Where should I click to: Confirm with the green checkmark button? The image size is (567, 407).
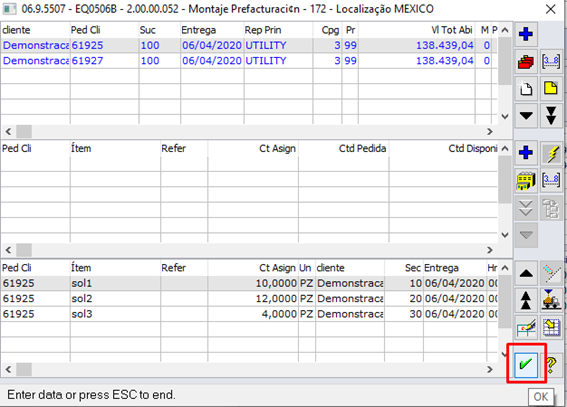click(x=526, y=364)
